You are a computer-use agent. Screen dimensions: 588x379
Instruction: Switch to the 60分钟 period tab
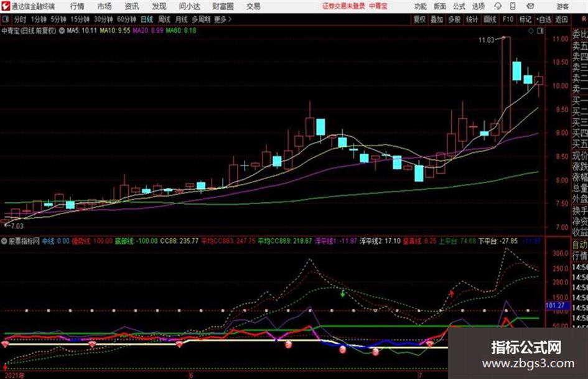click(x=126, y=19)
